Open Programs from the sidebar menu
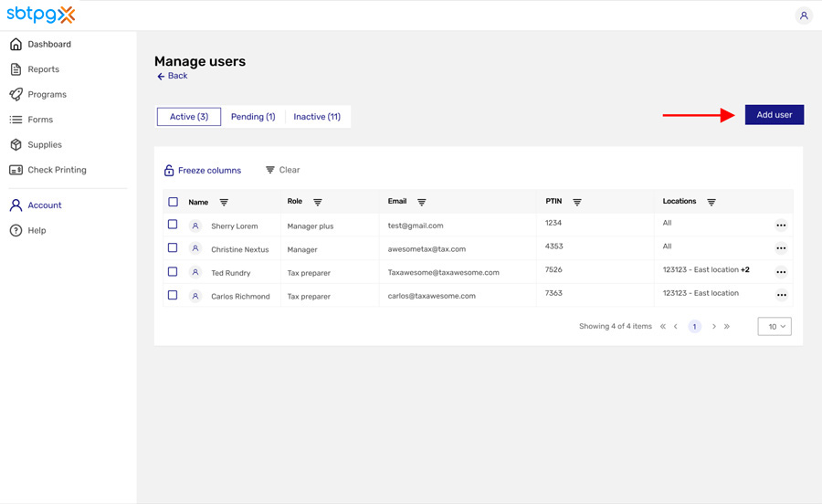 pyautogui.click(x=47, y=94)
